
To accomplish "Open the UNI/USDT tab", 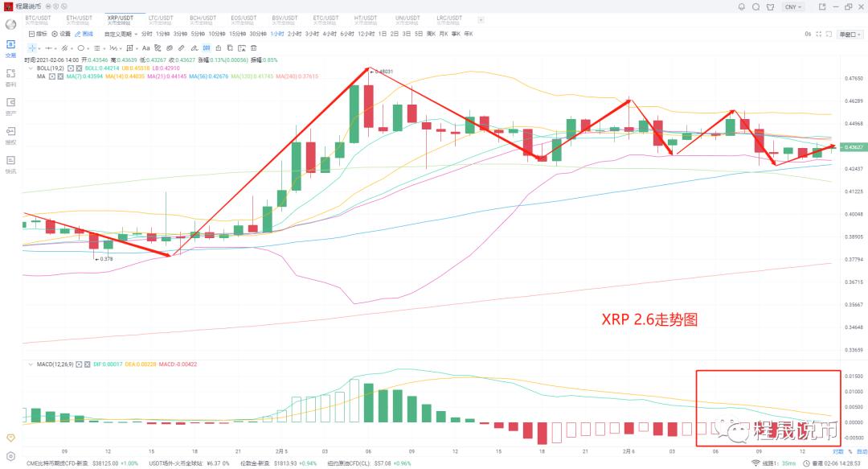I will coord(408,20).
